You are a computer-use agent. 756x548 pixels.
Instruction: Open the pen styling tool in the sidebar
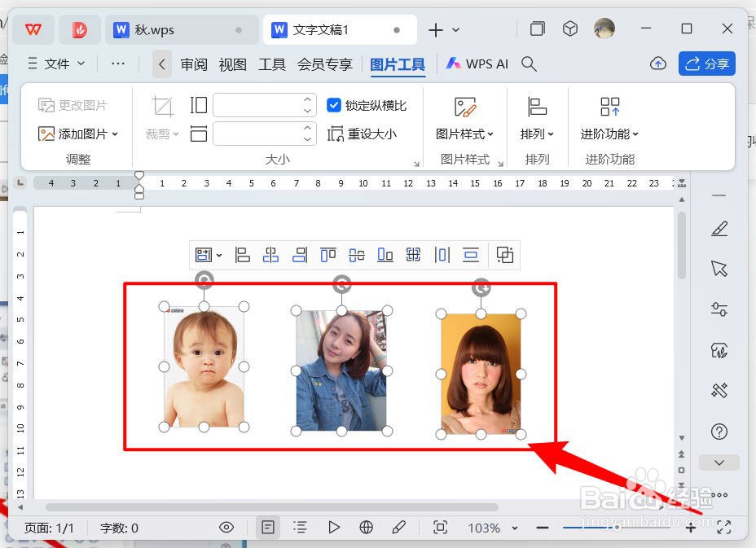(x=719, y=228)
